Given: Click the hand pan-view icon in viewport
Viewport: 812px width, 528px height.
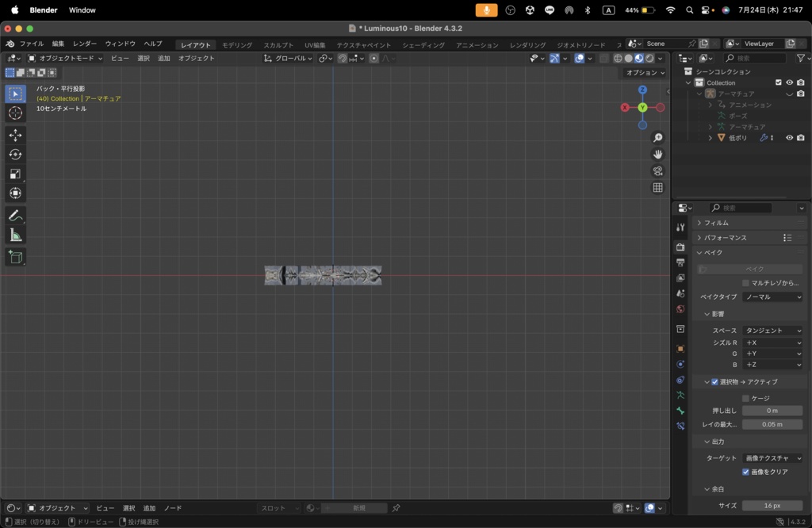Looking at the screenshot, I should click(x=657, y=155).
